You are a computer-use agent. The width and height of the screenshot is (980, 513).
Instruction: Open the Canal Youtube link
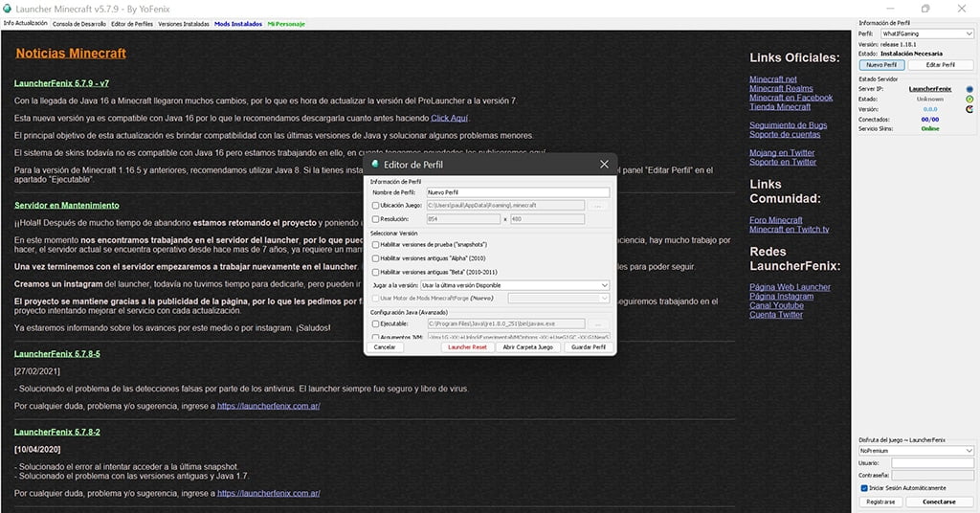776,305
